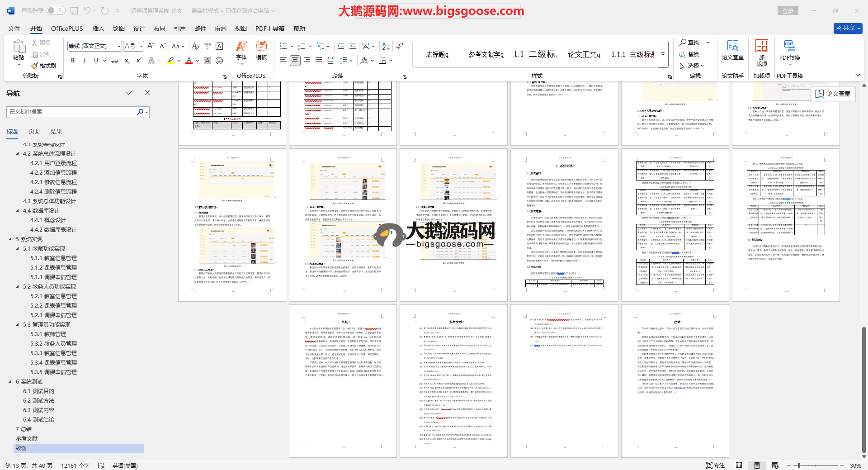Jump to 6.3 测试内容 heading
This screenshot has height=470, width=868.
(x=38, y=410)
